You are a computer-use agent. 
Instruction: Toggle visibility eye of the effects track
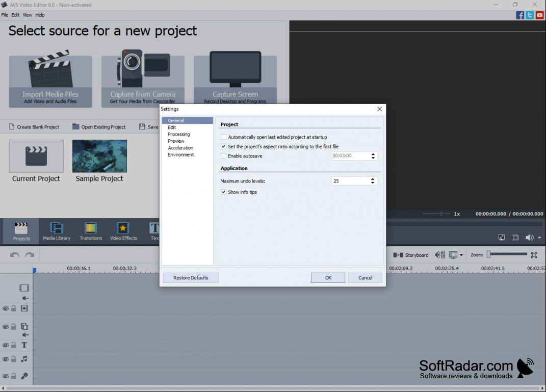point(6,308)
